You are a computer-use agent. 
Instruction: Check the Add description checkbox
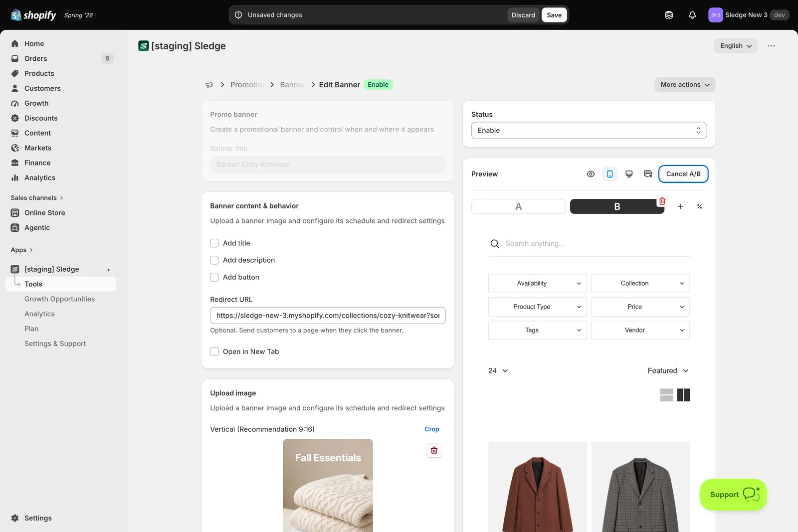214,260
